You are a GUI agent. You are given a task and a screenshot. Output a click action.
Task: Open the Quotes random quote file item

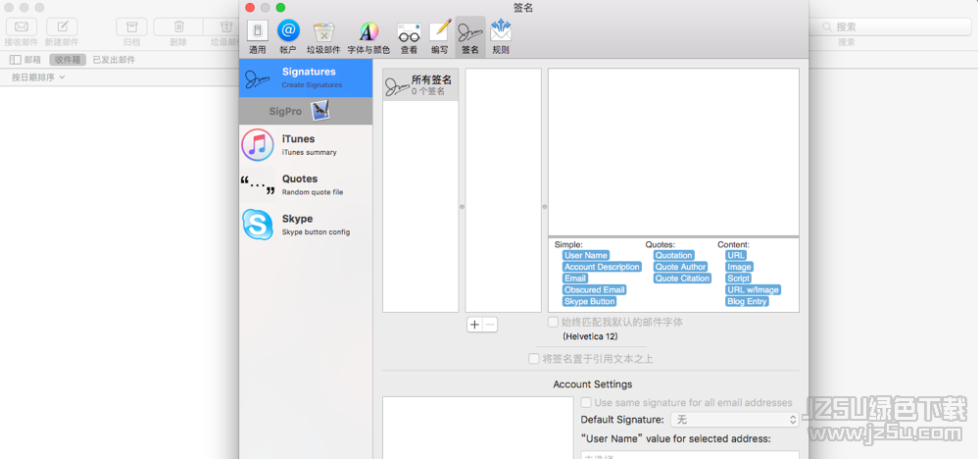click(306, 185)
